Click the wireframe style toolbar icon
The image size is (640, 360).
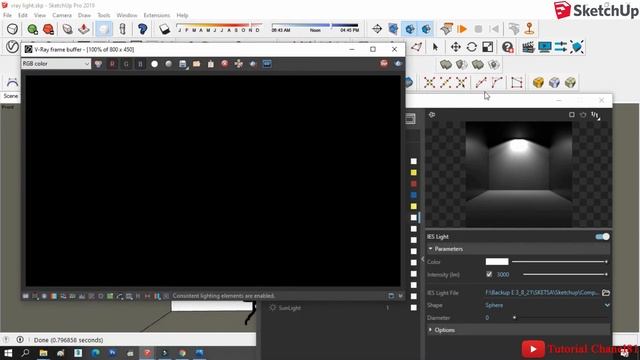[x=12, y=29]
